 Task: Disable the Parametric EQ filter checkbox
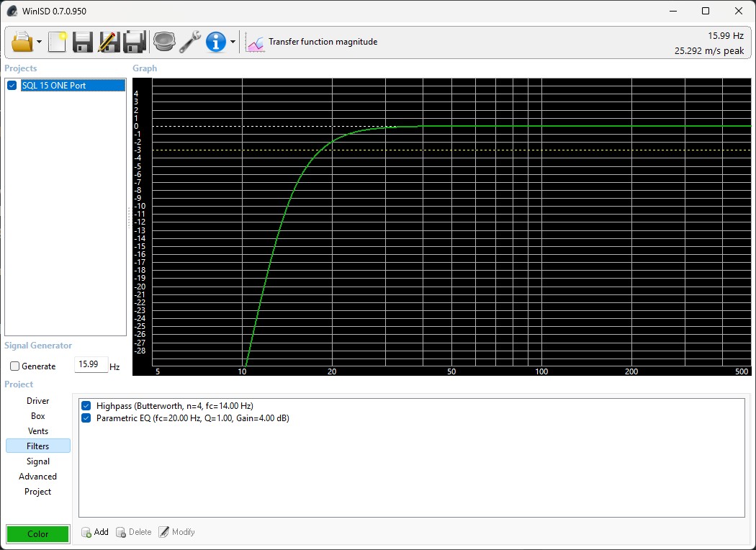[x=86, y=418]
